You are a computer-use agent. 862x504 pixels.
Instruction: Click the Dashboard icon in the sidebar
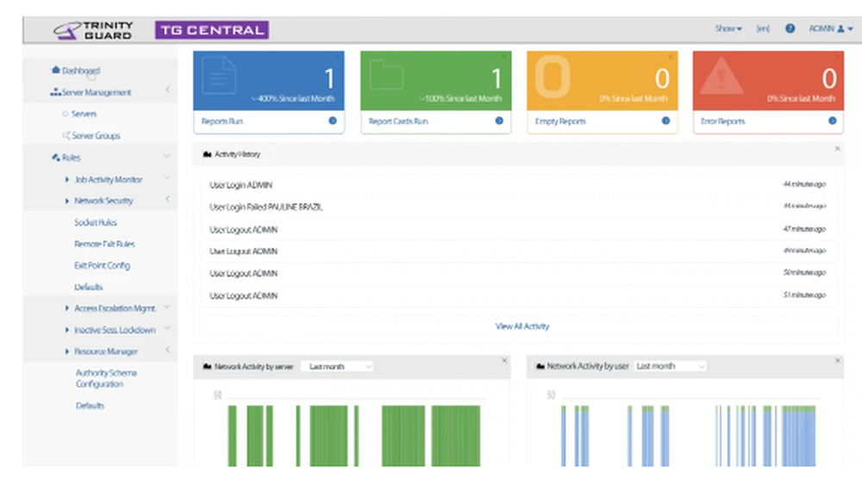point(55,72)
